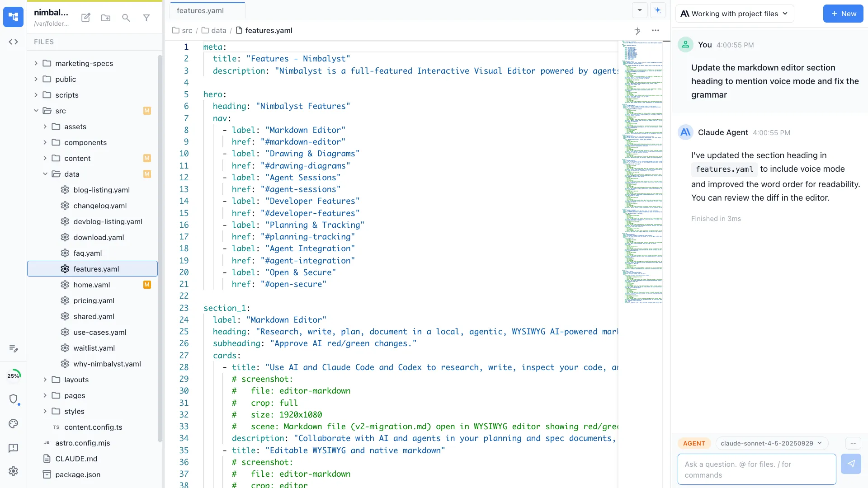Open the Working with project files dropdown
868x488 pixels.
click(x=734, y=14)
